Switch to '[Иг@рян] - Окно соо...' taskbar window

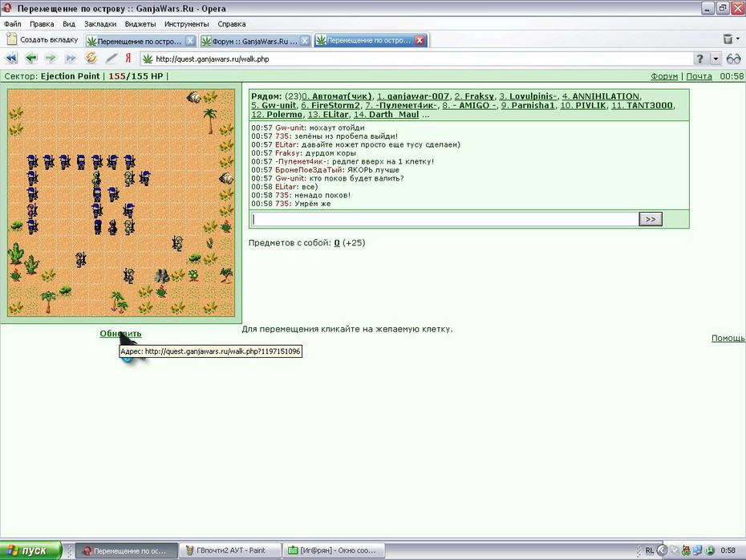(334, 550)
